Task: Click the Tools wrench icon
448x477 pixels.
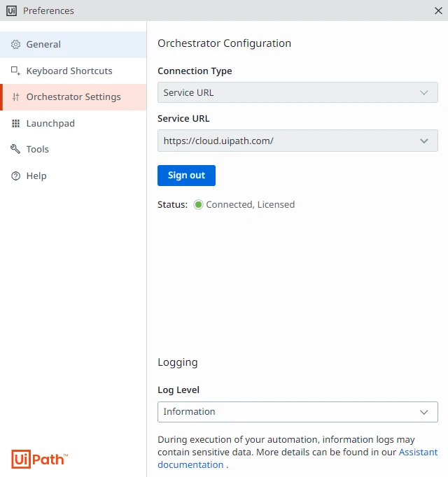Action: [x=15, y=149]
